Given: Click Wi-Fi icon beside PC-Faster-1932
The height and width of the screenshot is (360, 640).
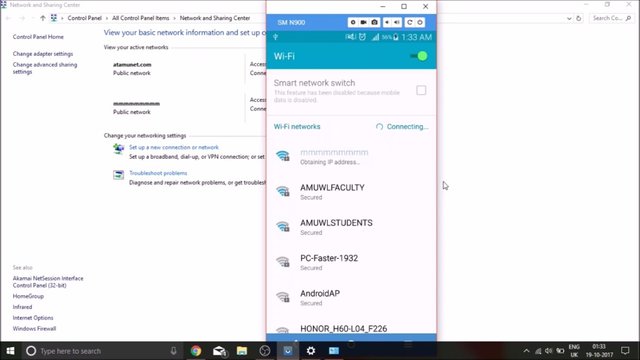Looking at the screenshot, I should tap(283, 262).
